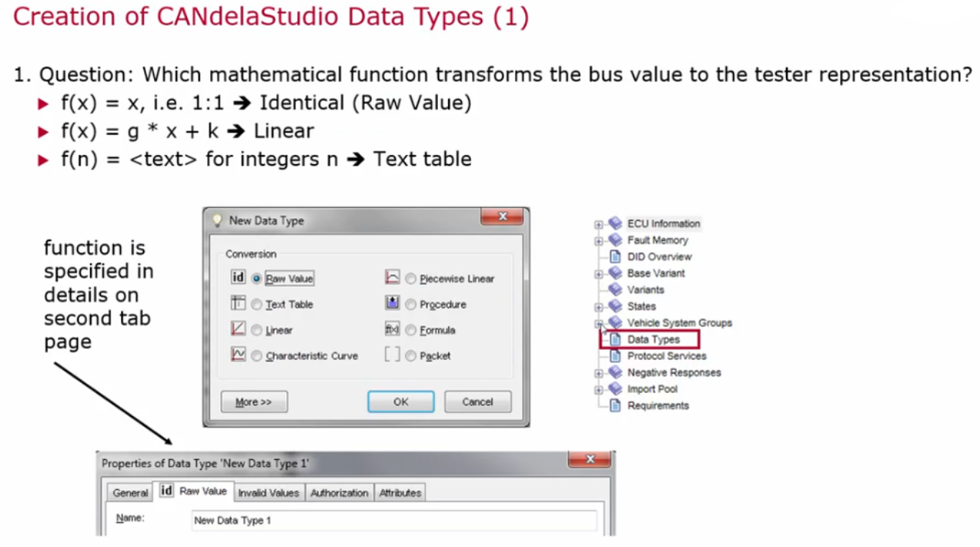
Task: Click the Raw Value conversion icon
Action: (238, 278)
